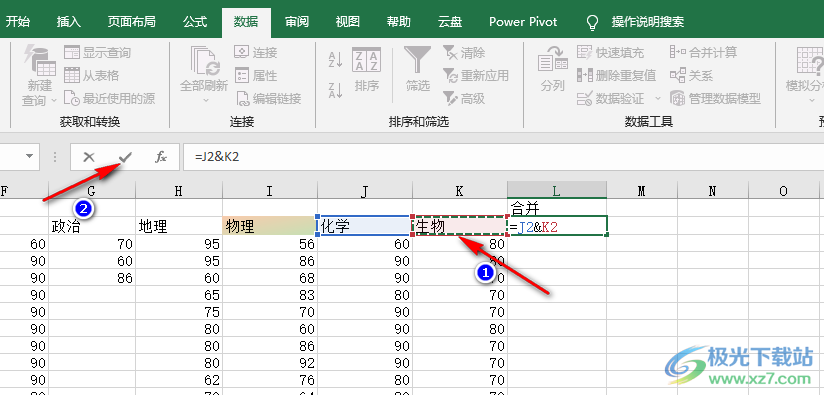Click the 合并 cell in column L
The height and width of the screenshot is (395, 824).
[557, 207]
